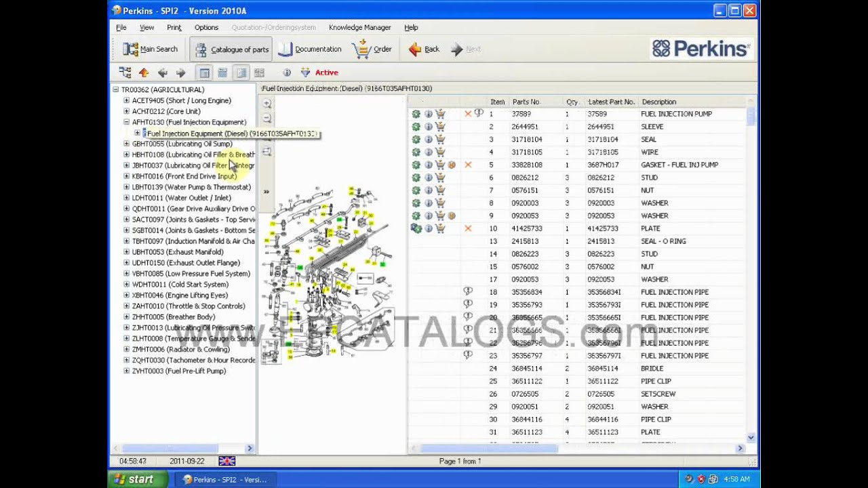This screenshot has height=488, width=868.
Task: Expand the ZVHT0003 (Fuel Pre-Lift Pump) node
Action: coord(126,371)
